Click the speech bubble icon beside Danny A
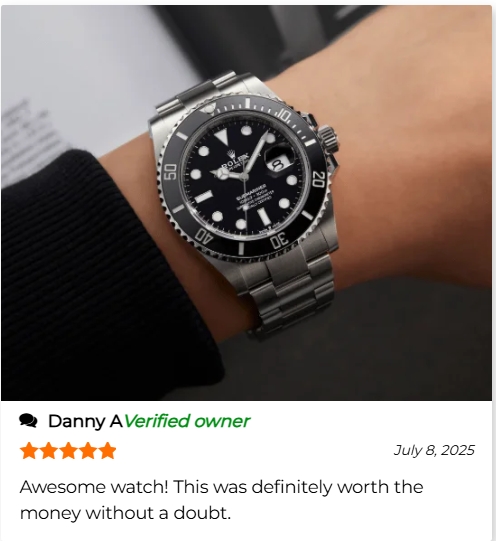The width and height of the screenshot is (496, 541). click(28, 421)
